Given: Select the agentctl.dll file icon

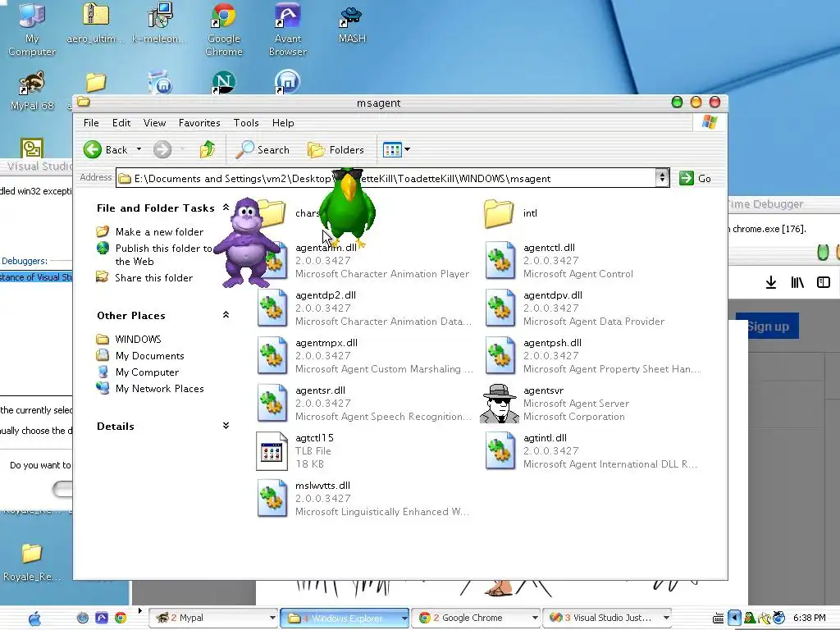Looking at the screenshot, I should [x=500, y=260].
